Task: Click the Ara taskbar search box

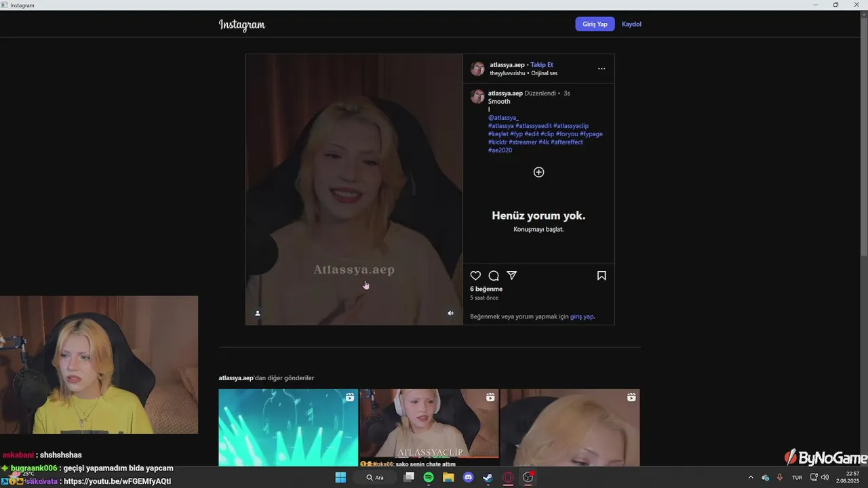Action: click(x=375, y=478)
